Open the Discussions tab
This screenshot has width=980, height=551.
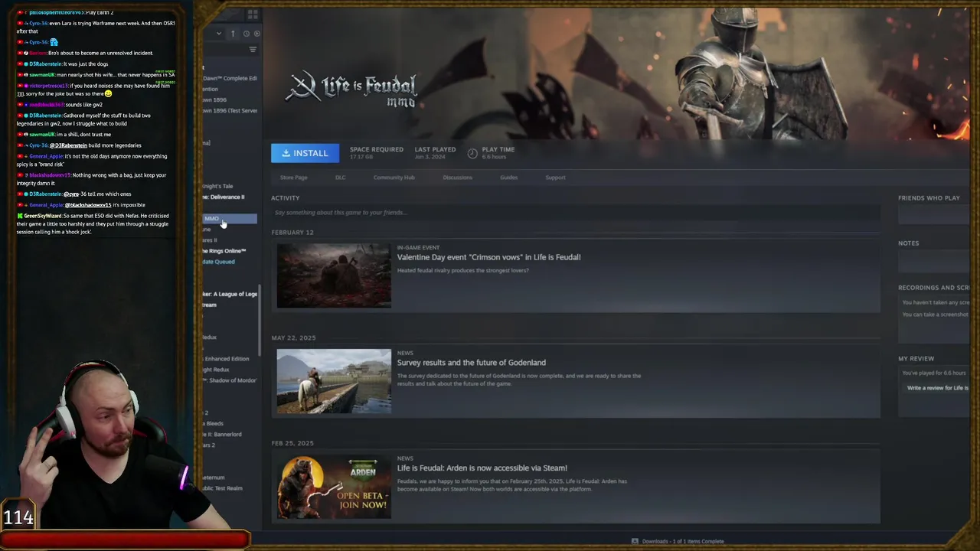coord(457,178)
